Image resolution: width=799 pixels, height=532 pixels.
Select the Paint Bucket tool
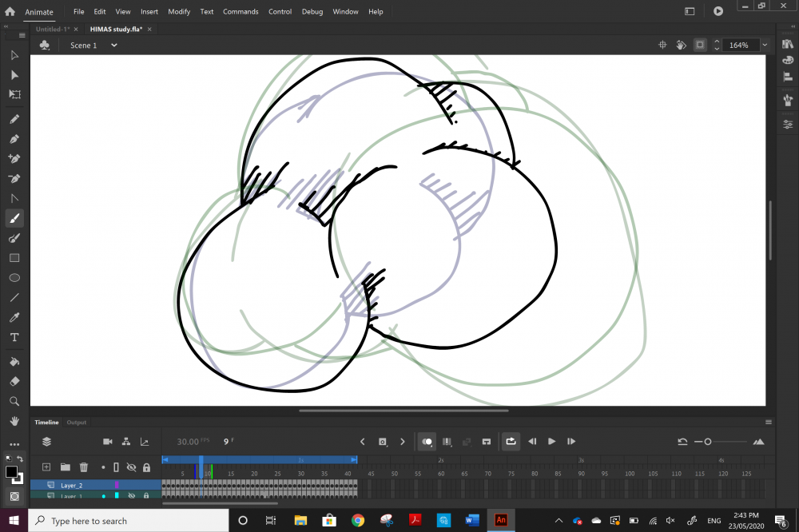point(14,361)
